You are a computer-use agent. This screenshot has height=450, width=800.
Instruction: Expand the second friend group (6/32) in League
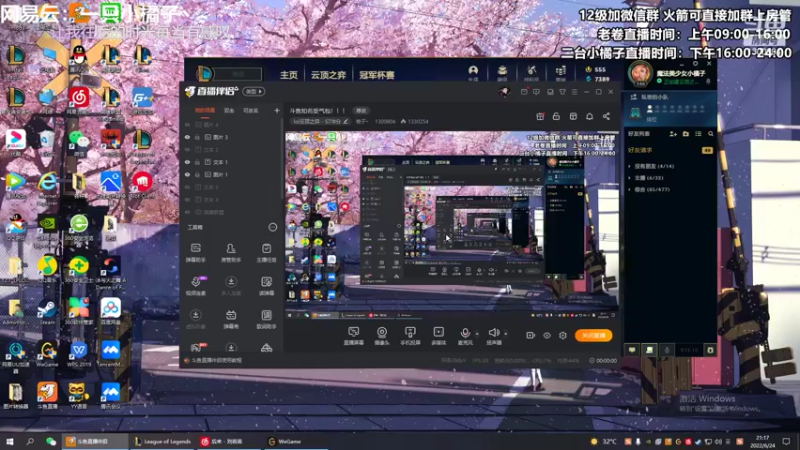[630, 178]
